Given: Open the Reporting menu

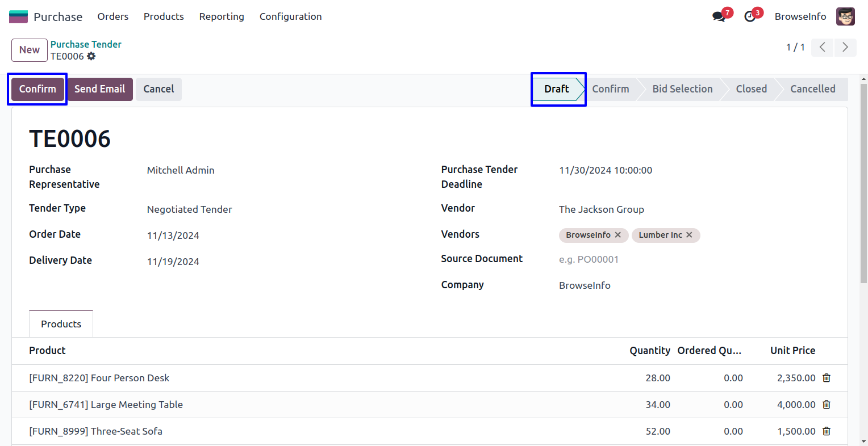Looking at the screenshot, I should (x=222, y=16).
